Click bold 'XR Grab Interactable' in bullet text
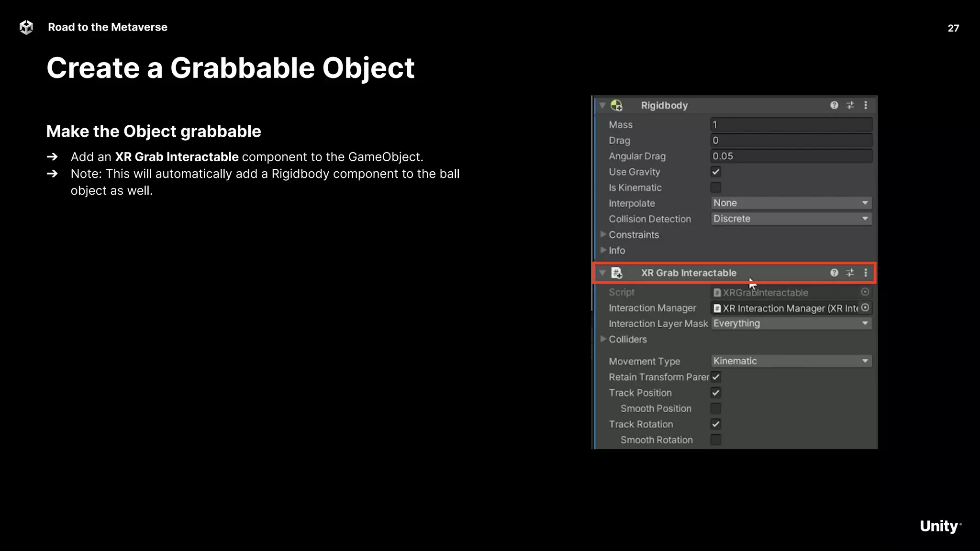Image resolution: width=980 pixels, height=551 pixels. 177,157
